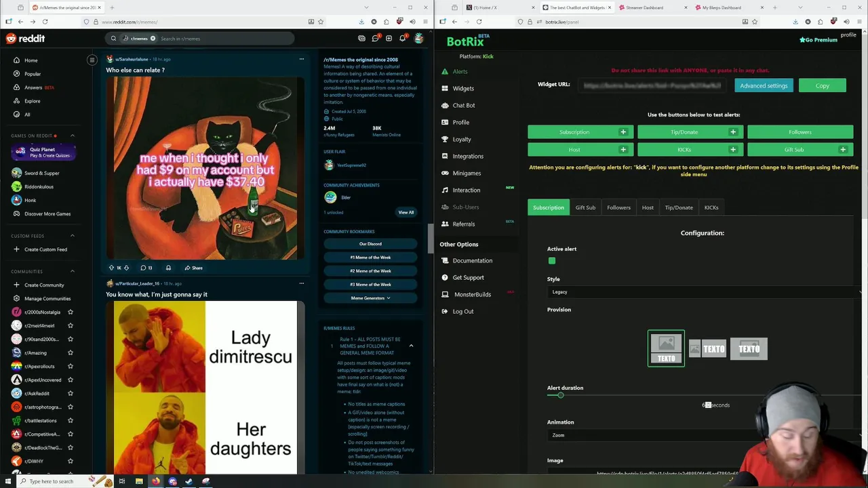Open the Animation dropdown set to Zoom
The height and width of the screenshot is (488, 868).
705,435
